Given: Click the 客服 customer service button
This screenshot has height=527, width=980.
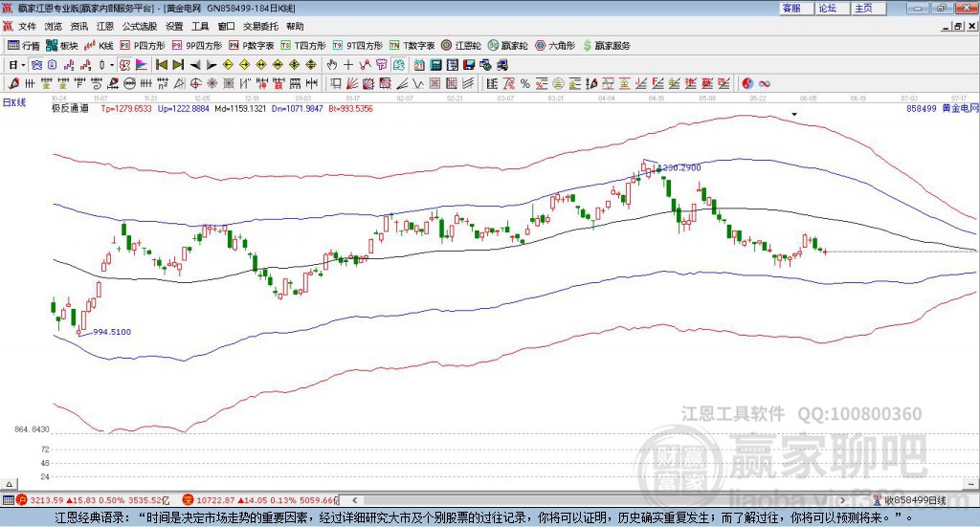Looking at the screenshot, I should tap(796, 8).
